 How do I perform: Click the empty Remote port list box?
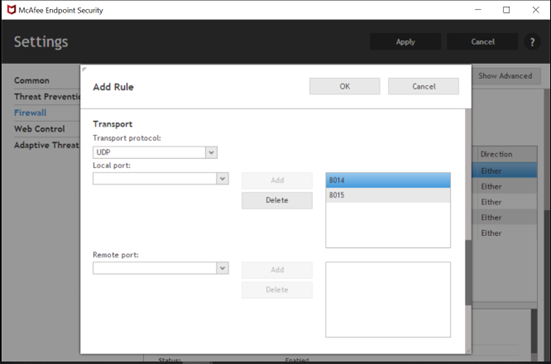coord(388,299)
